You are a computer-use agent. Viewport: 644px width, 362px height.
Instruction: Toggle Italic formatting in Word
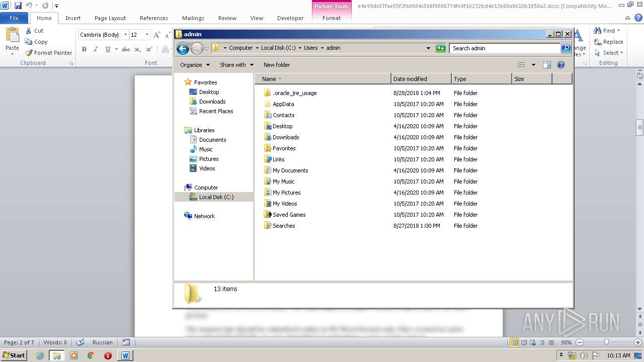(96, 49)
